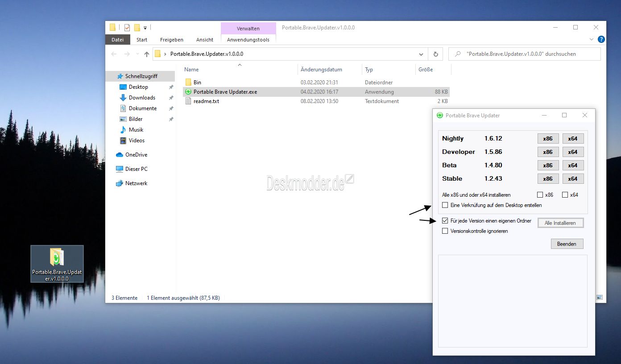Expand the ribbon with the chevron

(592, 40)
